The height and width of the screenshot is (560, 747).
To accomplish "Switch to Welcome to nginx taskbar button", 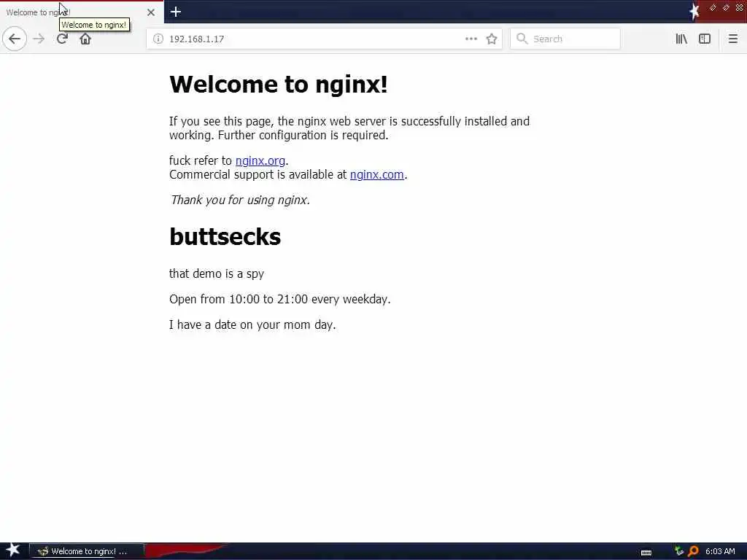I will 87,551.
